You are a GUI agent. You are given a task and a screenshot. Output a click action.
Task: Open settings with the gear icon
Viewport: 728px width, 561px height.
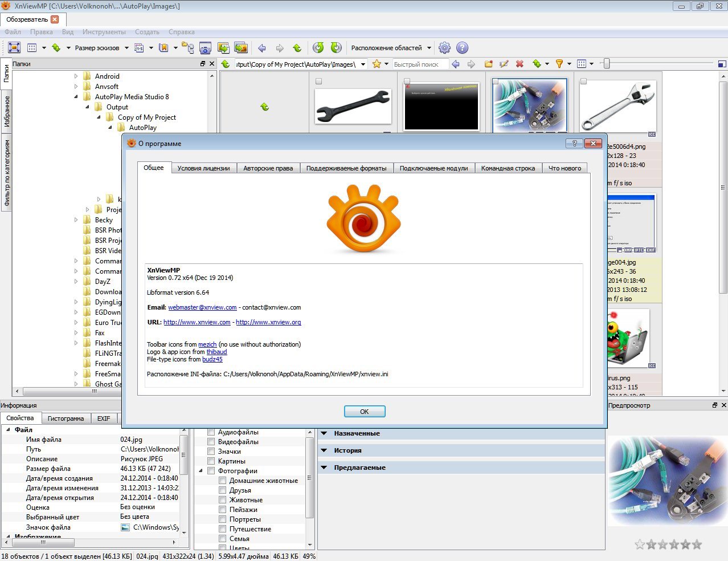(444, 48)
